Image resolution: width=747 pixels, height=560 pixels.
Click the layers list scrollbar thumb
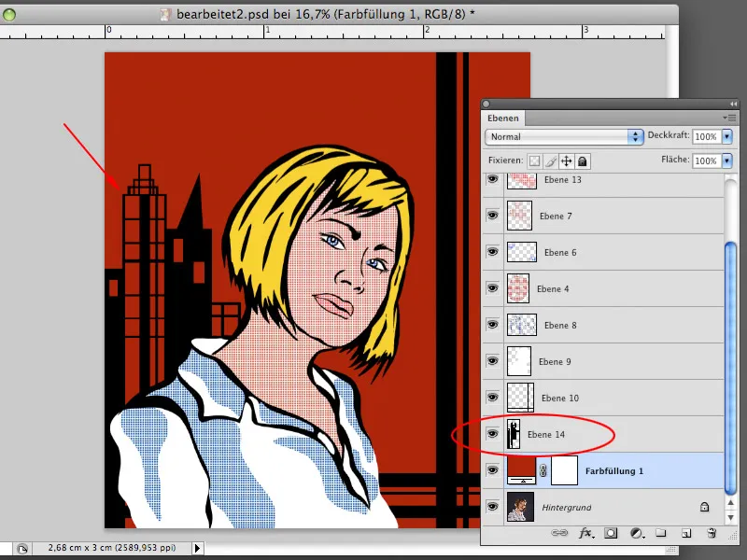point(730,368)
